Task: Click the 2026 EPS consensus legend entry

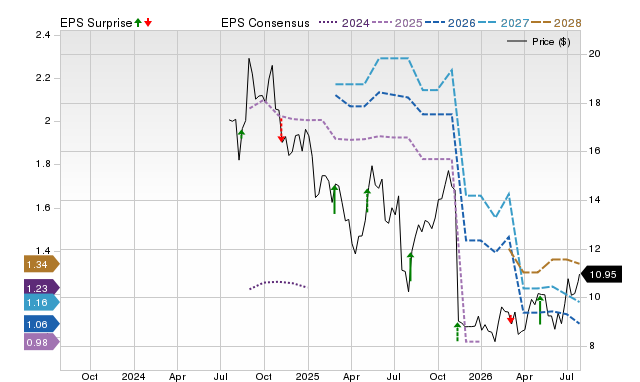Action: click(450, 23)
